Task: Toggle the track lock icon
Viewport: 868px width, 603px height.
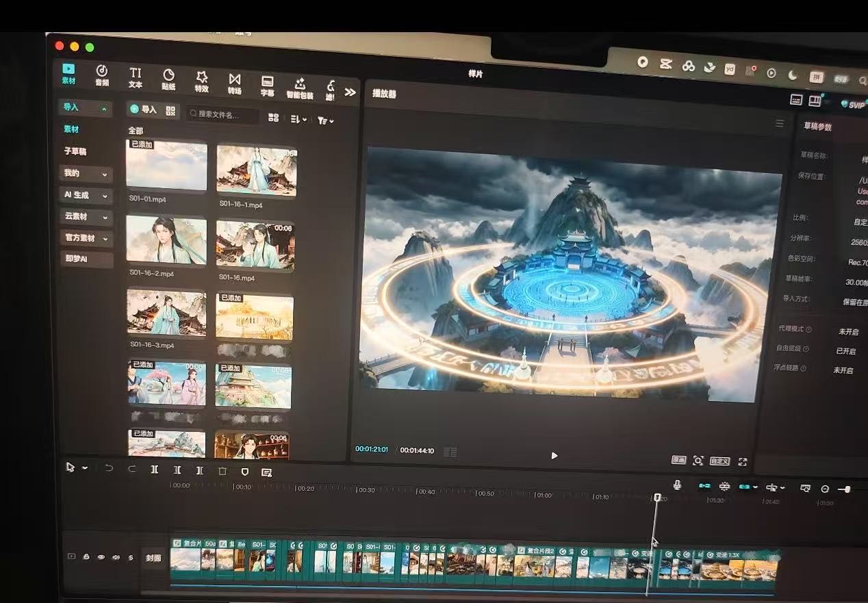Action: pos(86,557)
